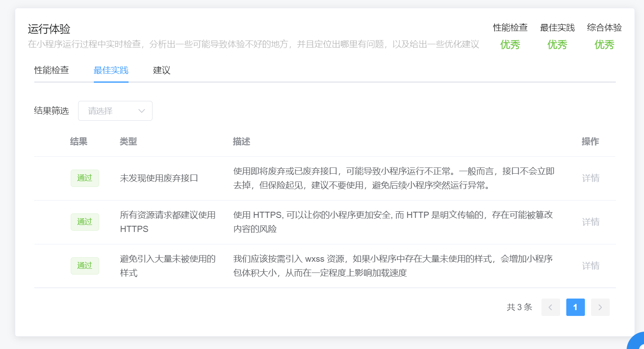Click the description starting 使用 HTTPS, 可以让你的小程序
Screen dimensions: 644x349
(x=393, y=222)
